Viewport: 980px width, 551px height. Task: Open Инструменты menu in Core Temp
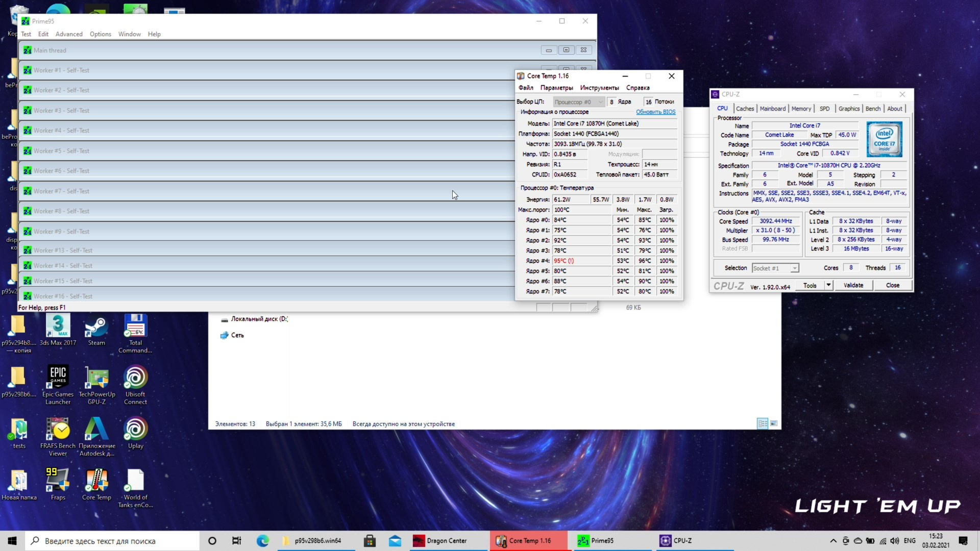click(x=599, y=88)
